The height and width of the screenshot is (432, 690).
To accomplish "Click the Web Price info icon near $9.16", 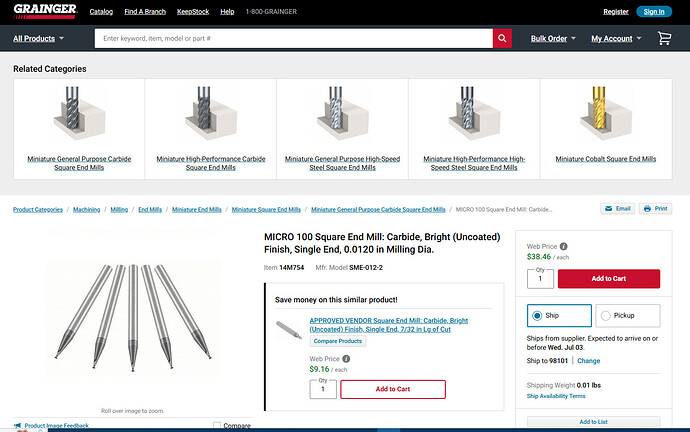I will [346, 359].
